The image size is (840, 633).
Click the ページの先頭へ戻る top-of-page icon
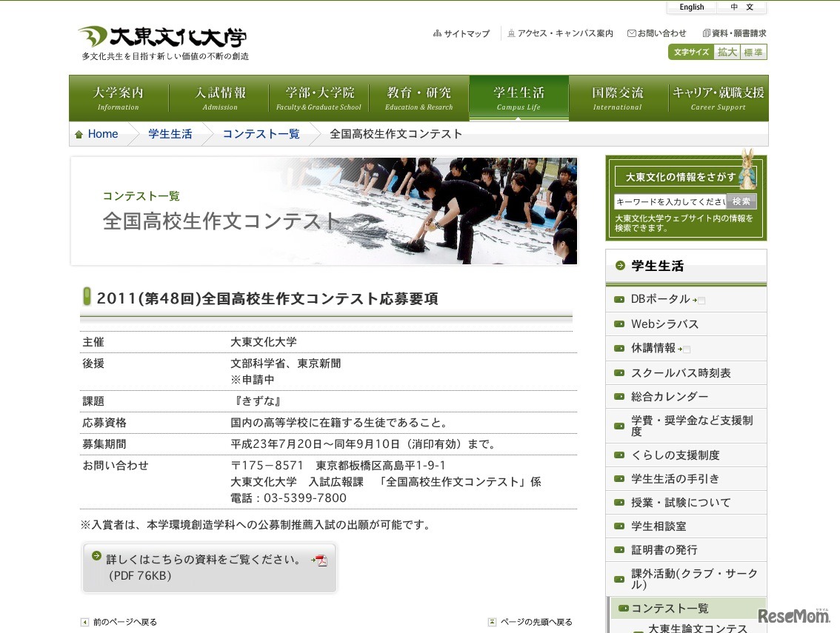[x=493, y=622]
